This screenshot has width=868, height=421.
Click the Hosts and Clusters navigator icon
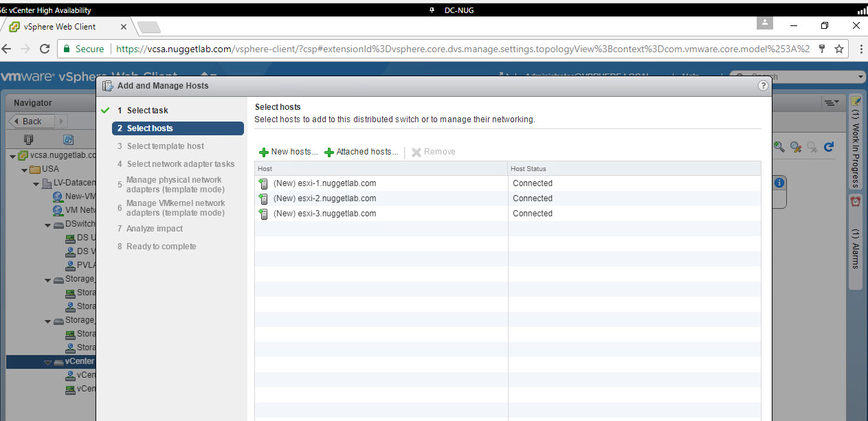[28, 139]
